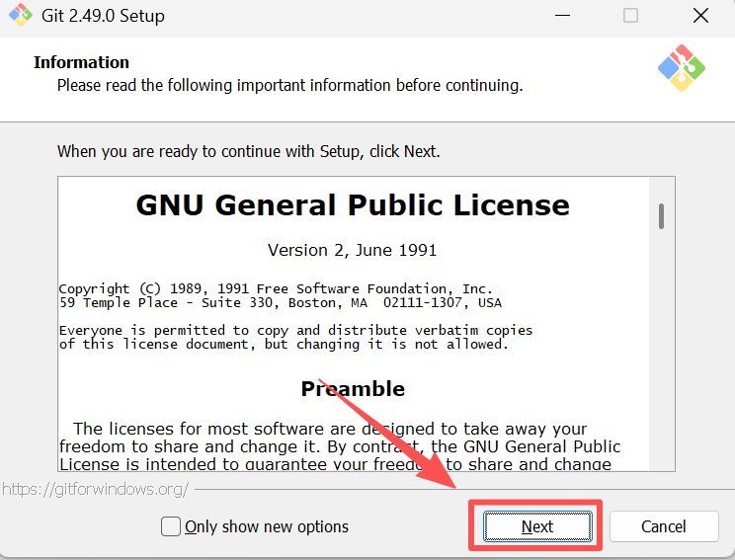Click the 'The licenses for most software' line

point(330,429)
